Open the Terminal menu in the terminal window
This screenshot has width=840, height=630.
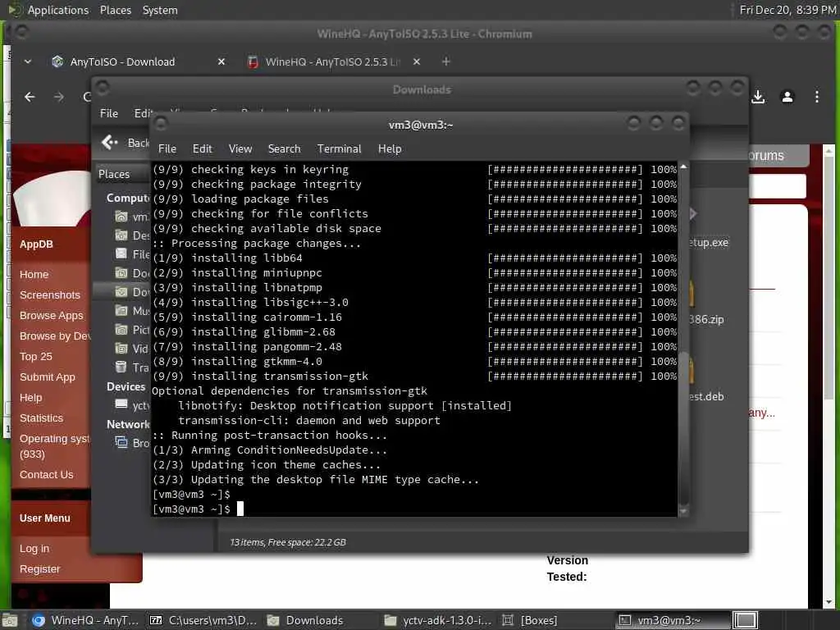[339, 149]
